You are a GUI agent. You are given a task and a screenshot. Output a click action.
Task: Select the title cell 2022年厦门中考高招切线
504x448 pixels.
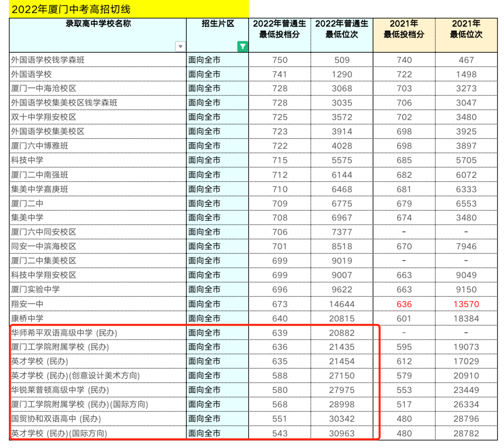[x=129, y=9]
